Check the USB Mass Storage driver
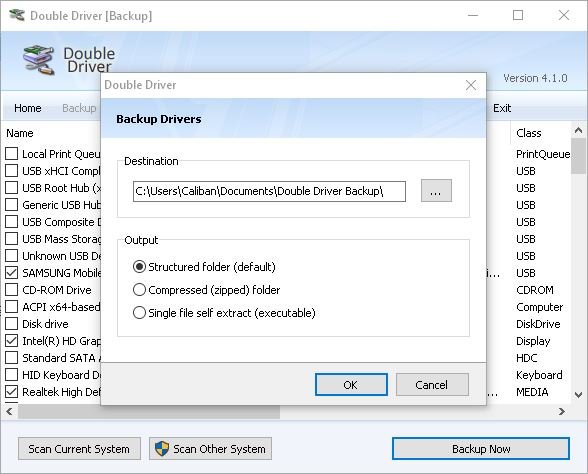Viewport: 588px width, 474px height. (12, 238)
